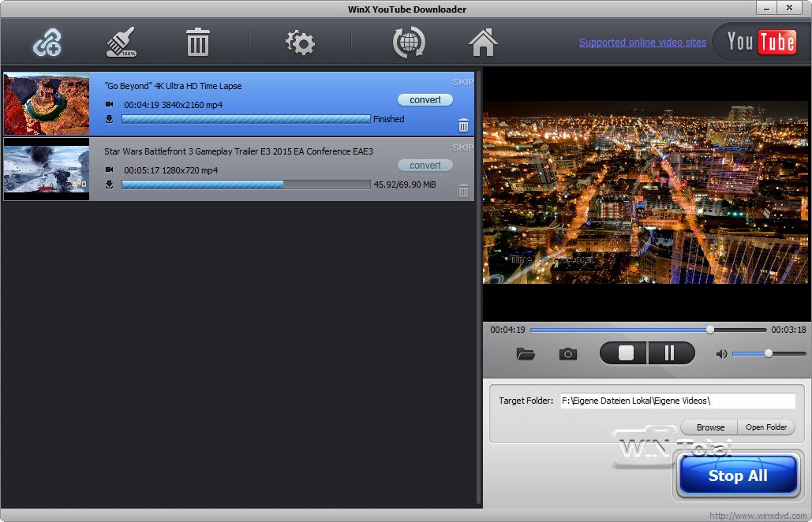812x522 pixels.
Task: Click the Browse button
Action: pyautogui.click(x=710, y=427)
